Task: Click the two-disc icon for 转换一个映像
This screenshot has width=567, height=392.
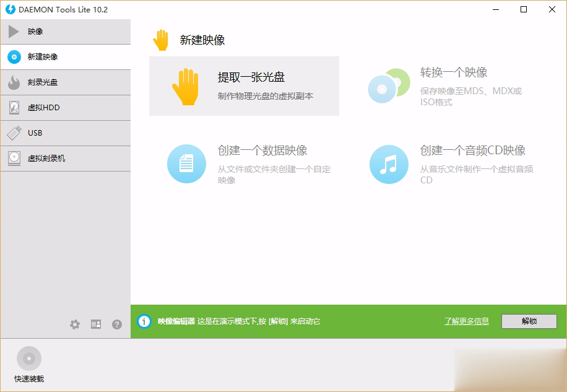Action: click(x=389, y=85)
